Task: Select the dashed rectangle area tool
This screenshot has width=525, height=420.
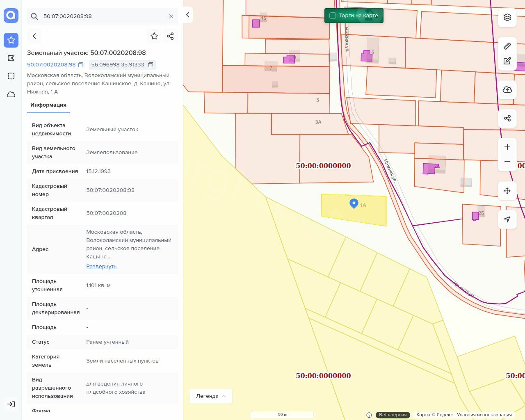Action: tap(11, 76)
